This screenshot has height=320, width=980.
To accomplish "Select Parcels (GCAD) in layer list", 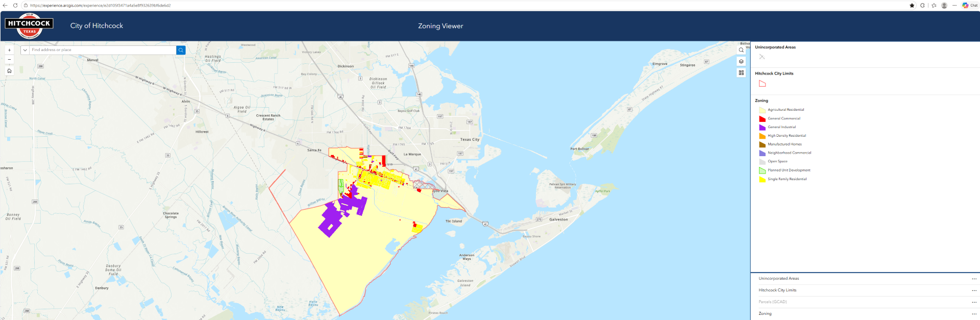I will [772, 302].
